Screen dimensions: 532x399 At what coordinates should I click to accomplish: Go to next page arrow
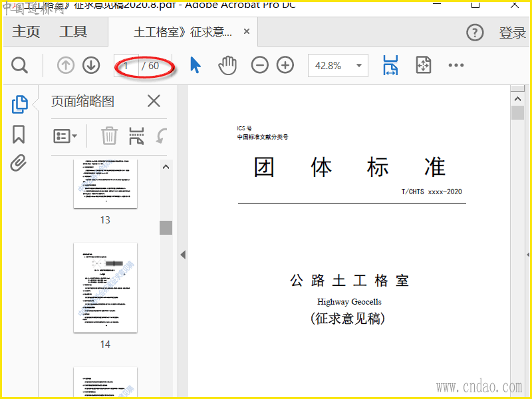[x=91, y=65]
